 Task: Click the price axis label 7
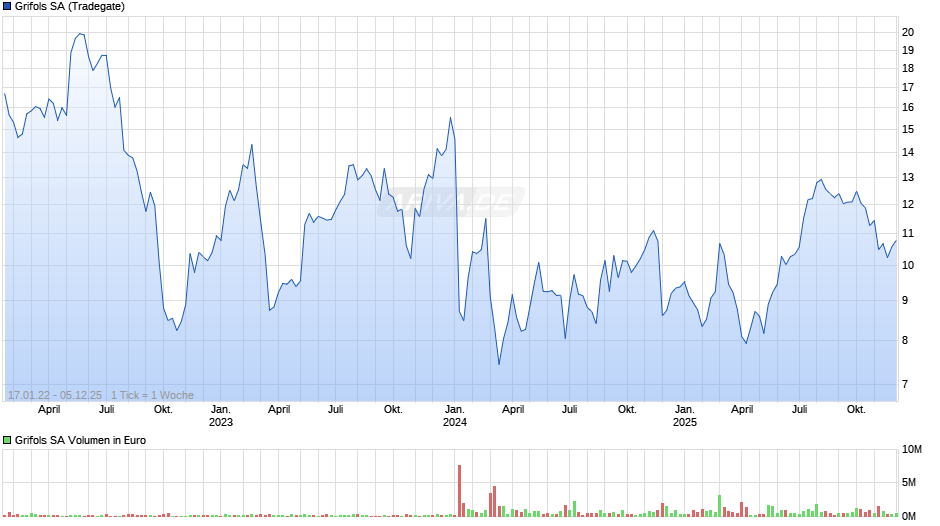pyautogui.click(x=905, y=384)
